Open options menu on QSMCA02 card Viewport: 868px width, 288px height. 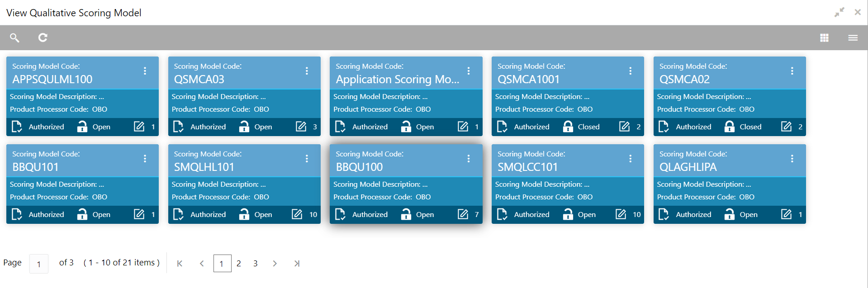point(792,71)
